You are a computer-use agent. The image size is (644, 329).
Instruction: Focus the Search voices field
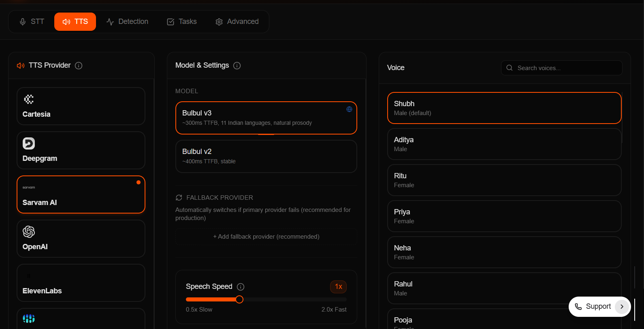[561, 68]
